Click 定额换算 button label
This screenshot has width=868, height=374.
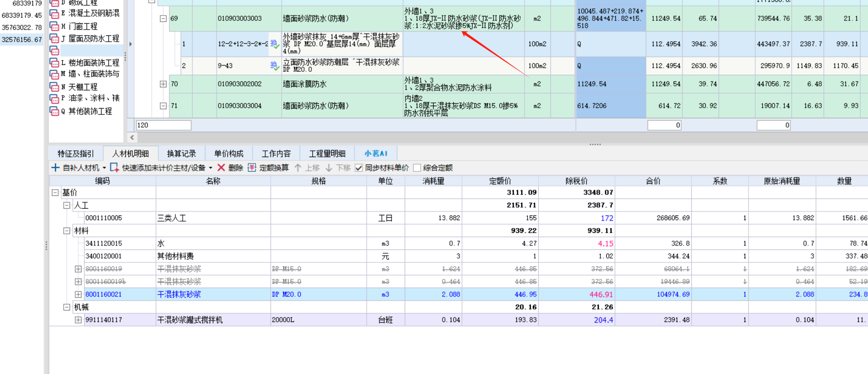[274, 168]
